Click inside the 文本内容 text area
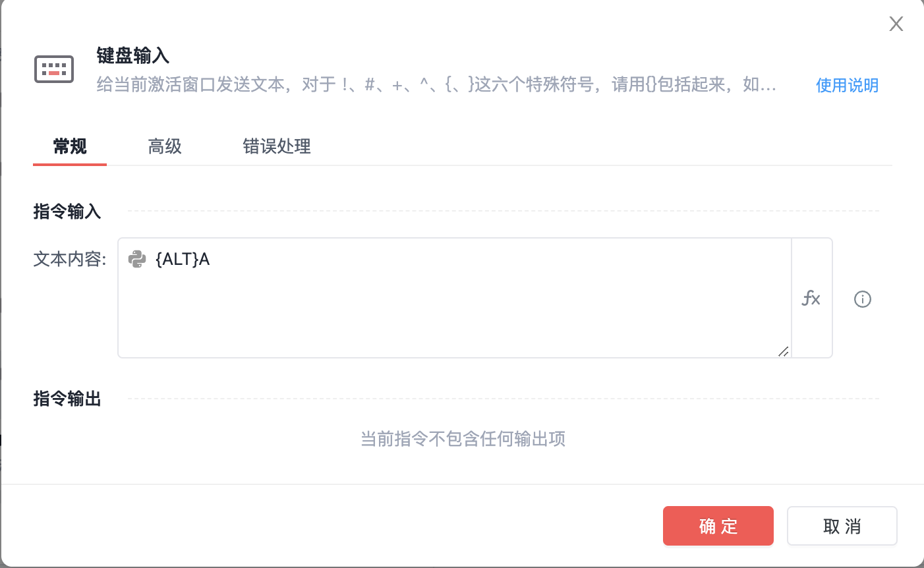924x568 pixels. point(455,310)
